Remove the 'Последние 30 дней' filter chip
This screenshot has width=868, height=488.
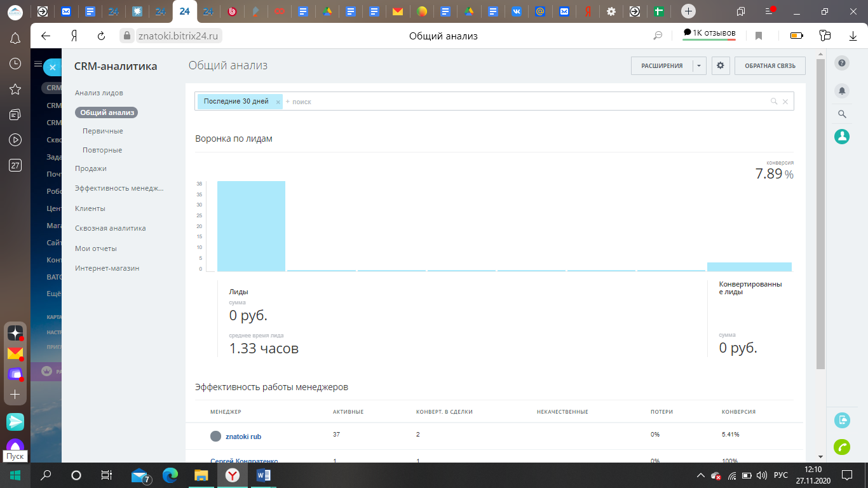click(x=278, y=102)
